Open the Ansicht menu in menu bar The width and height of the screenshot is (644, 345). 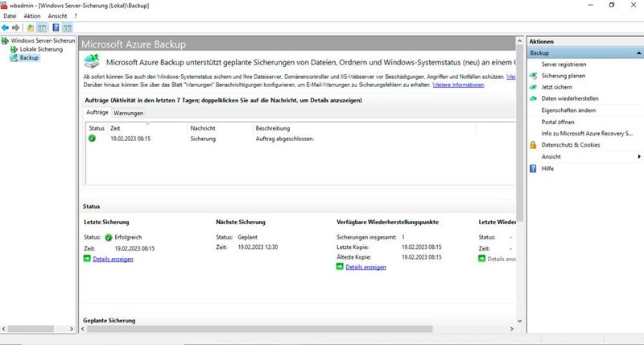[57, 16]
